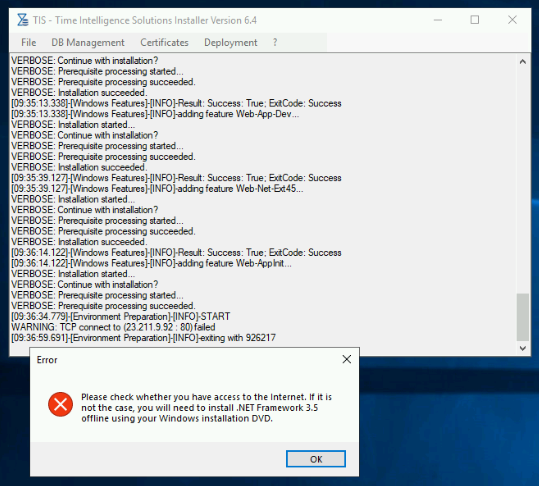Viewport: 539px width, 486px height.
Task: Open the Certificates menu
Action: (x=164, y=43)
